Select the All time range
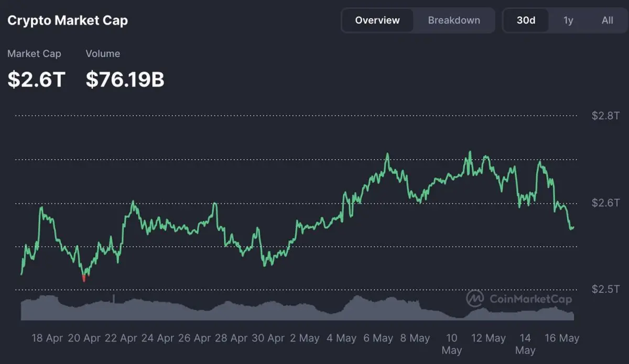 607,20
